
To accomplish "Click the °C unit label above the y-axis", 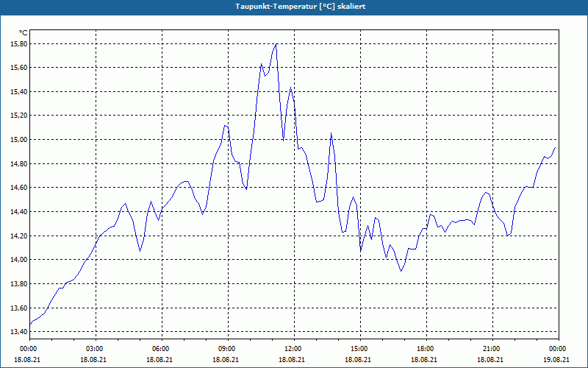I will click(x=24, y=33).
